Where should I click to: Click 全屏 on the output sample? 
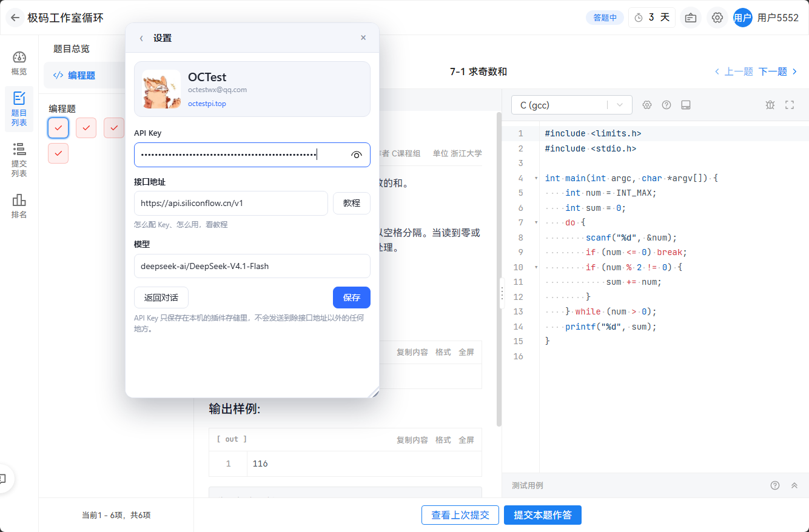coord(466,440)
